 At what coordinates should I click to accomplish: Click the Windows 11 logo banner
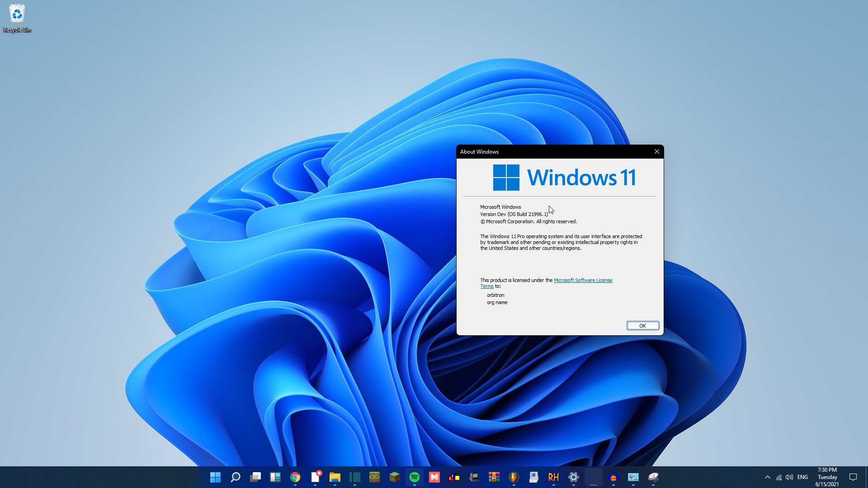[565, 178]
